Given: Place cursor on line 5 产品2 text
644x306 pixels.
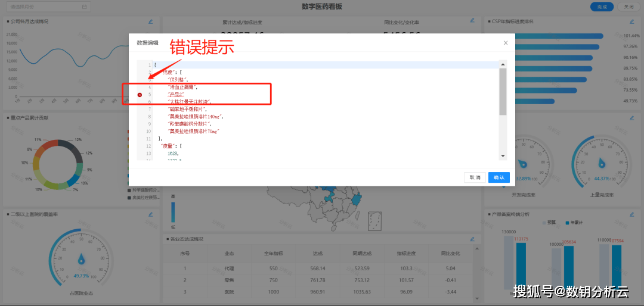Looking at the screenshot, I should click(176, 95).
